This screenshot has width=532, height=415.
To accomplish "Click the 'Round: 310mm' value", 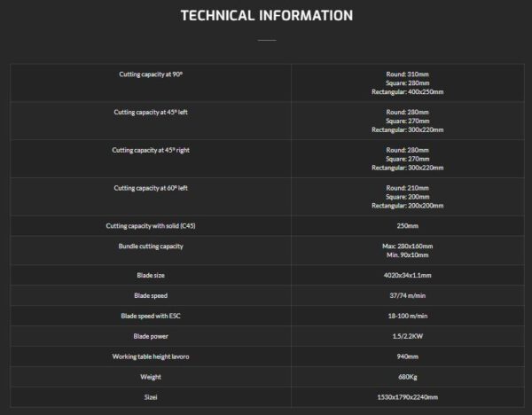I will (x=407, y=74).
